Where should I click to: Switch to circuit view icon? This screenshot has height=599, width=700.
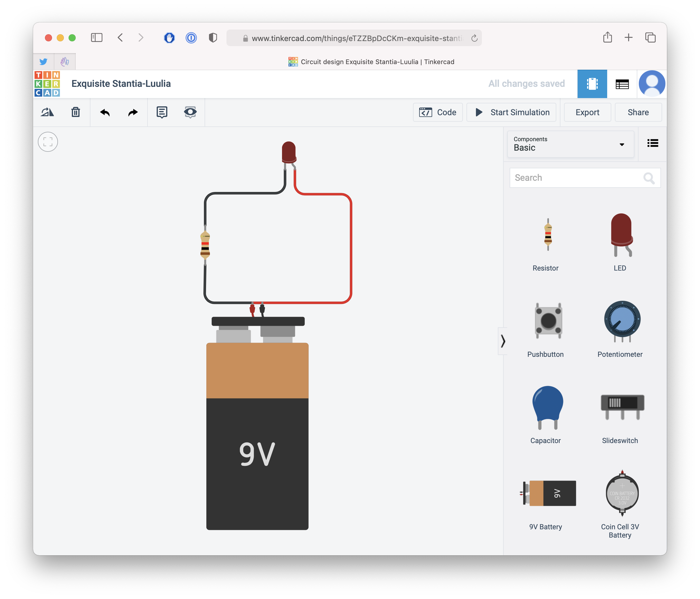click(x=592, y=84)
